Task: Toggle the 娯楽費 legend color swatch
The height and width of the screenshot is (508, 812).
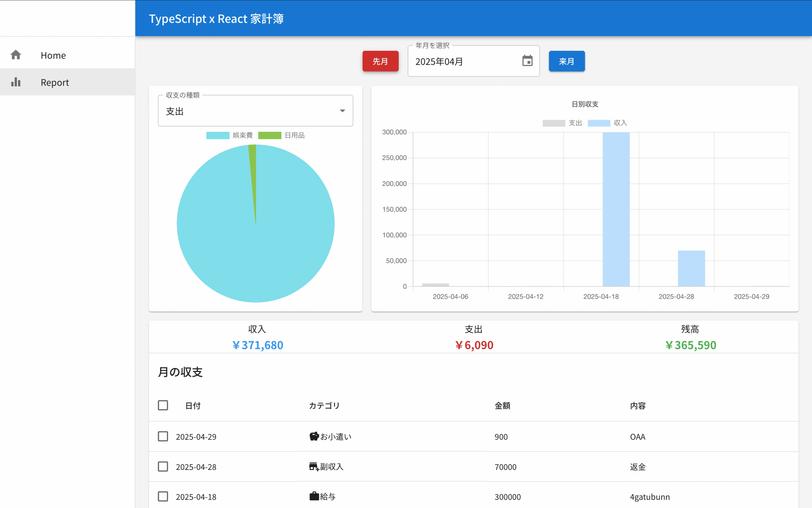Action: pyautogui.click(x=218, y=135)
